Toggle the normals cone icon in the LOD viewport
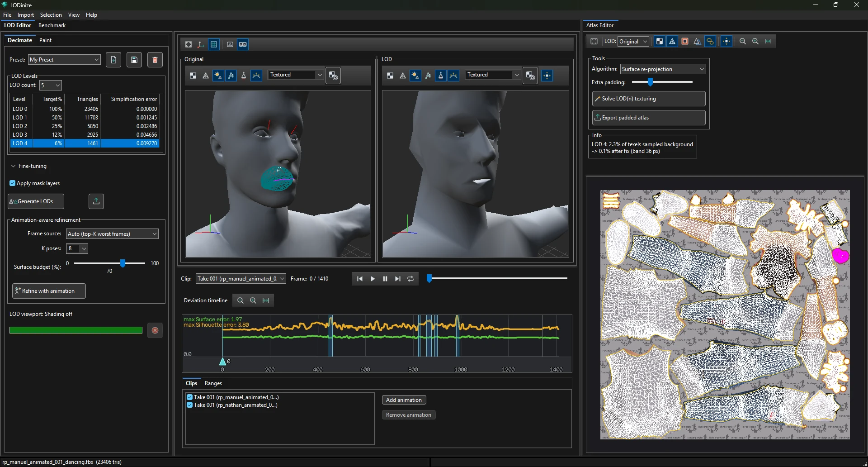This screenshot has width=868, height=467. (441, 76)
